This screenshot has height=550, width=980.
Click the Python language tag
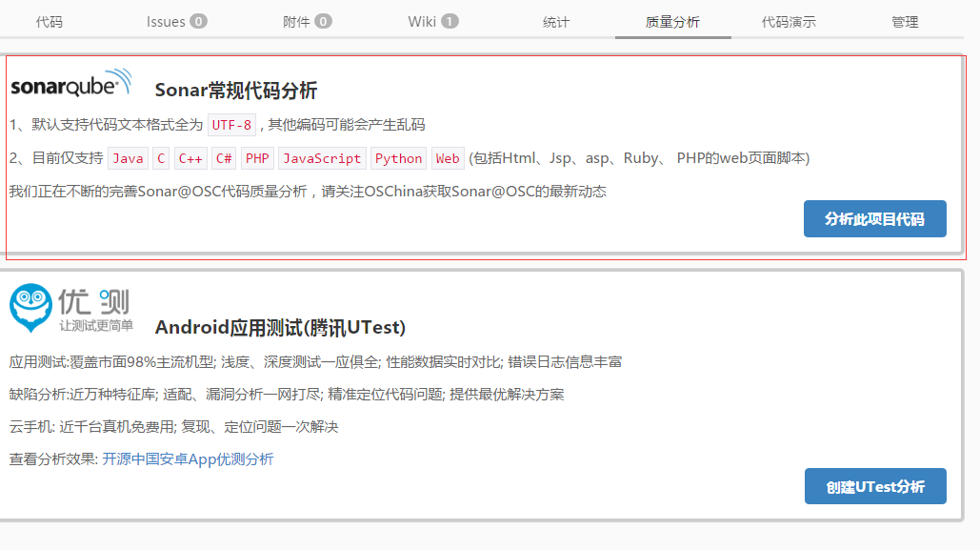tap(398, 158)
